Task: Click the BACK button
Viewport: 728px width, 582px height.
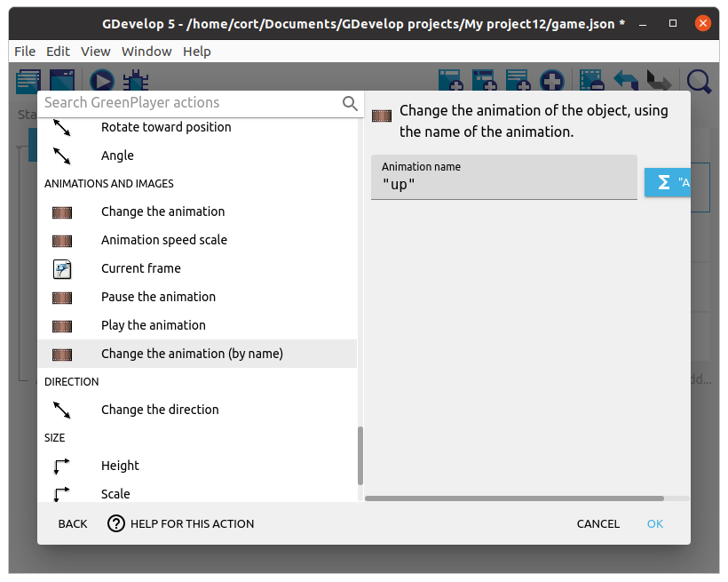Action: [73, 524]
